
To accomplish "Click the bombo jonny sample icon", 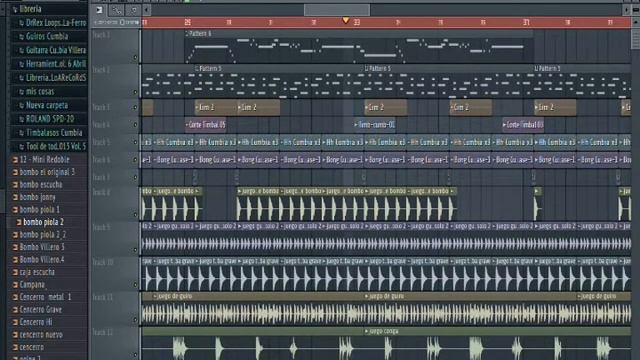I will [x=15, y=198].
